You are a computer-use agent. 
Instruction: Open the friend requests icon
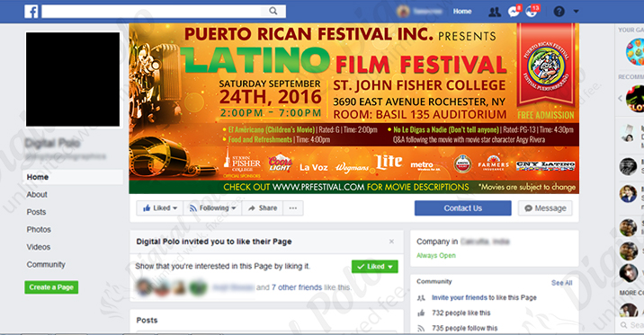pos(494,12)
